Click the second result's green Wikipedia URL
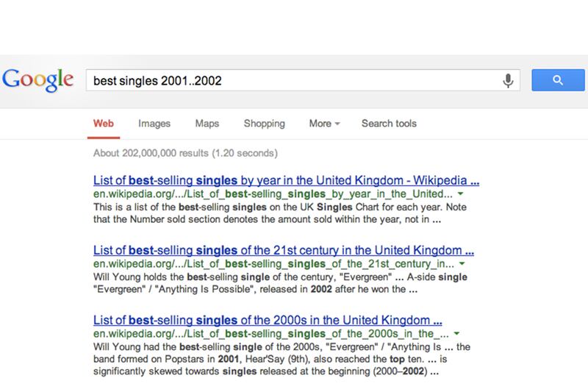588x392 pixels. click(273, 263)
